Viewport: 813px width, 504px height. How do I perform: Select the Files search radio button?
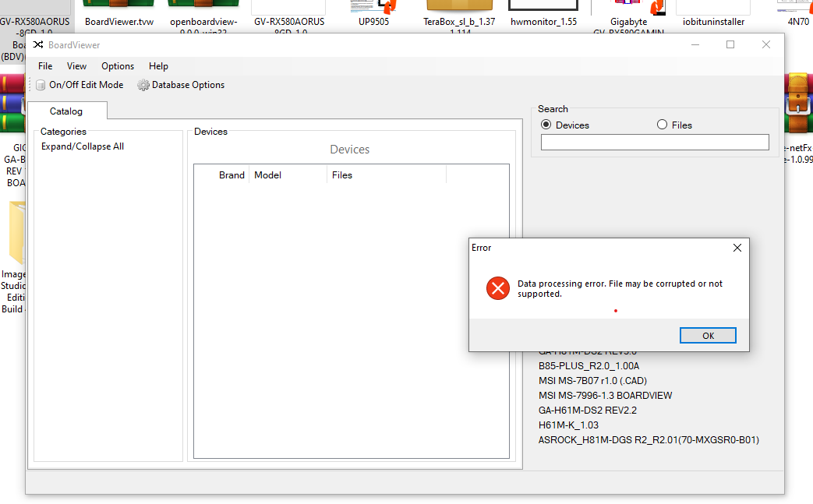(x=662, y=125)
